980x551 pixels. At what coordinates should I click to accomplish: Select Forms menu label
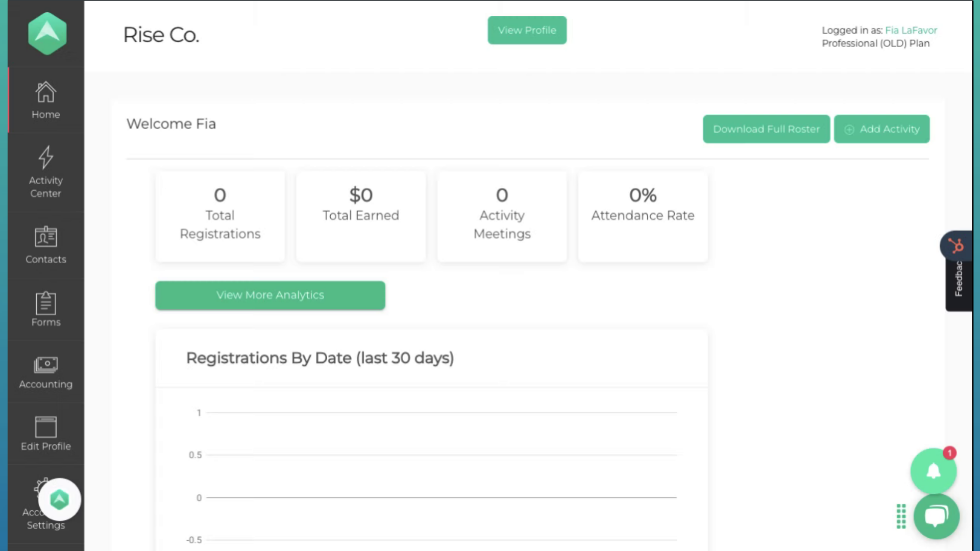pos(45,322)
